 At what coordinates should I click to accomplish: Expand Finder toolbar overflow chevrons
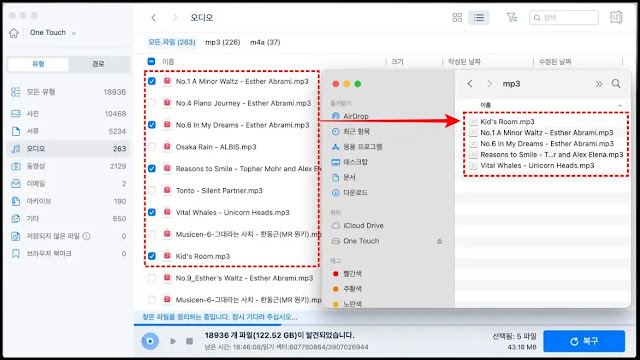tap(599, 84)
